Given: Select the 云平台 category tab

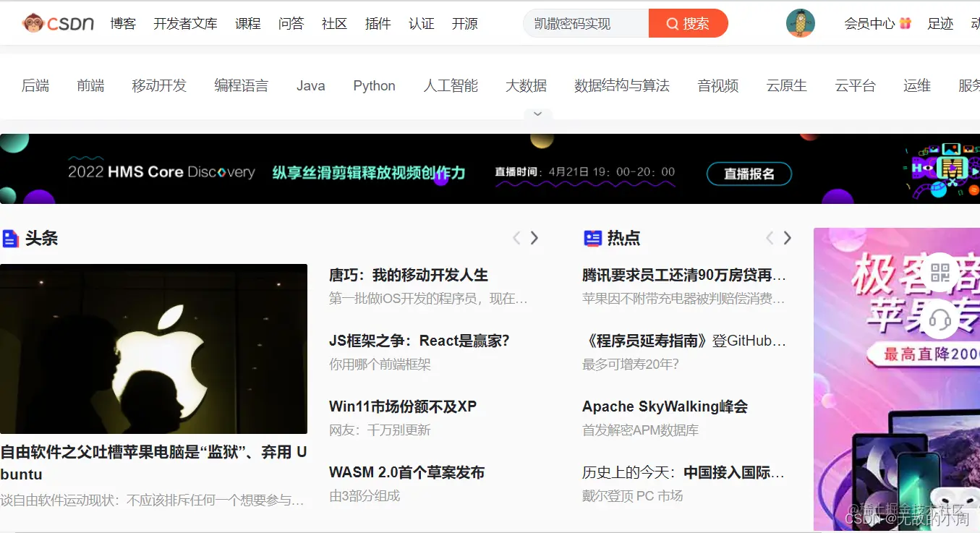Looking at the screenshot, I should click(x=855, y=85).
